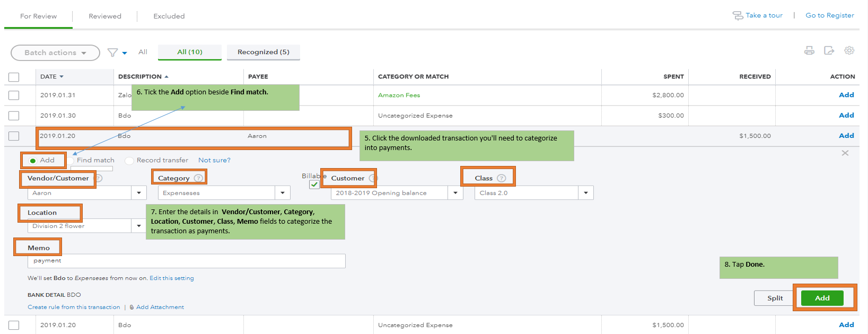868x334 pixels.
Task: Open the Batch actions dropdown
Action: (55, 52)
